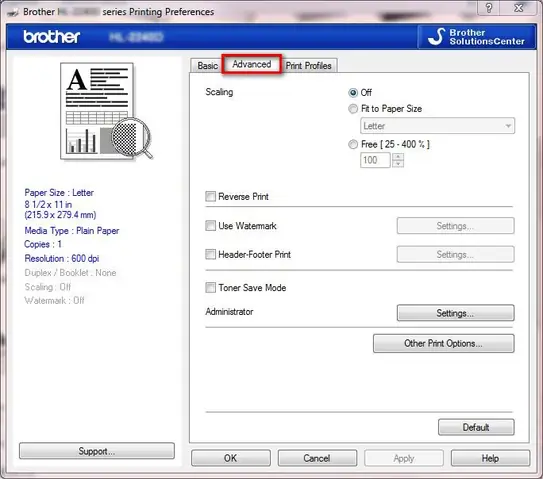Confirm with the OK button

(231, 458)
